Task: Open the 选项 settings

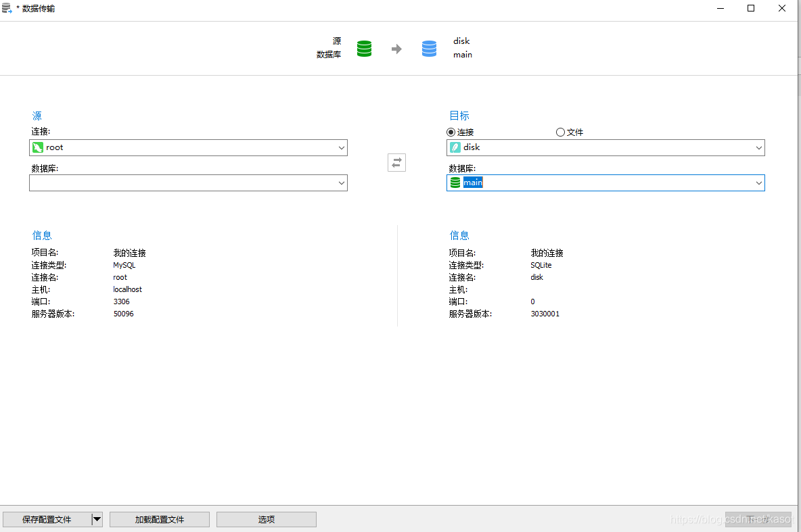Action: click(266, 519)
